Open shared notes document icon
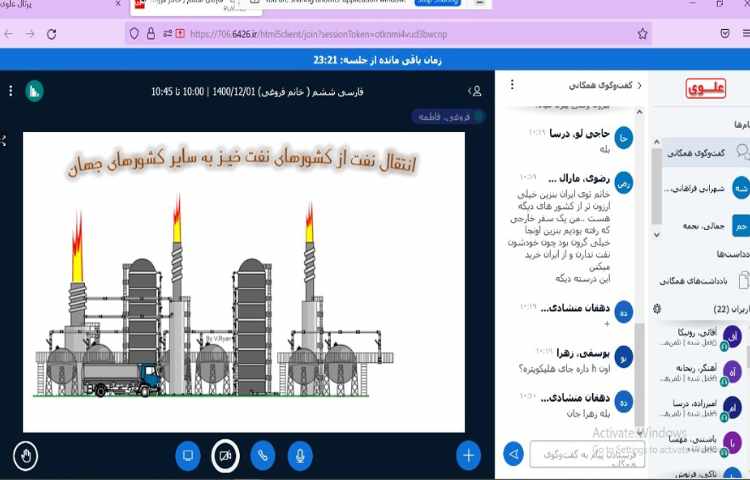This screenshot has height=480, width=750. pos(743,281)
